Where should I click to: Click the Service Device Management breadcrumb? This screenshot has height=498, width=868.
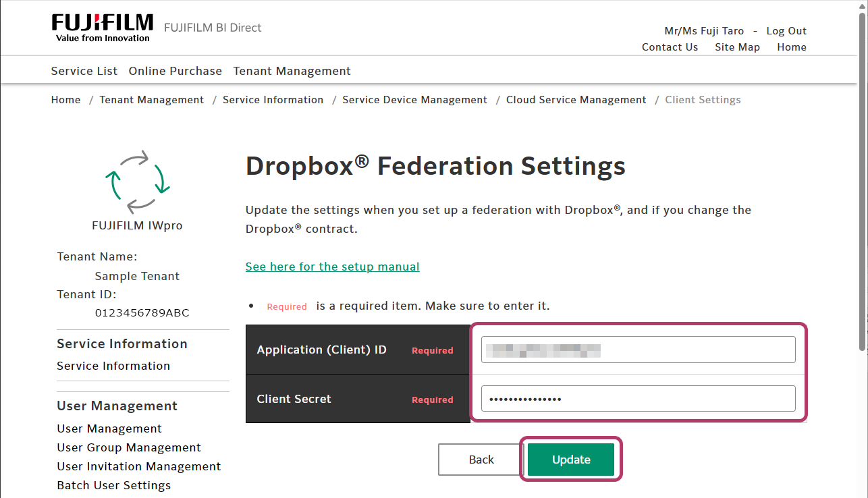click(x=415, y=100)
